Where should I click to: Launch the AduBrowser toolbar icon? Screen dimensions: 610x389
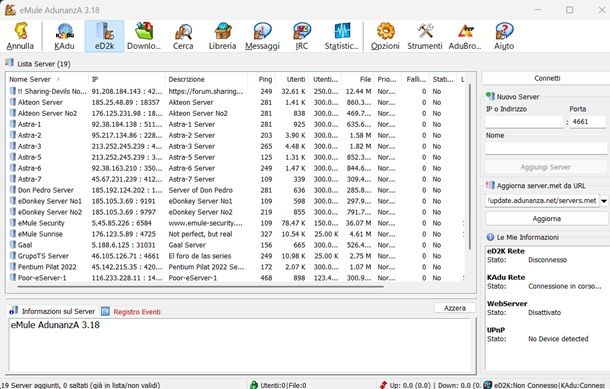[465, 37]
